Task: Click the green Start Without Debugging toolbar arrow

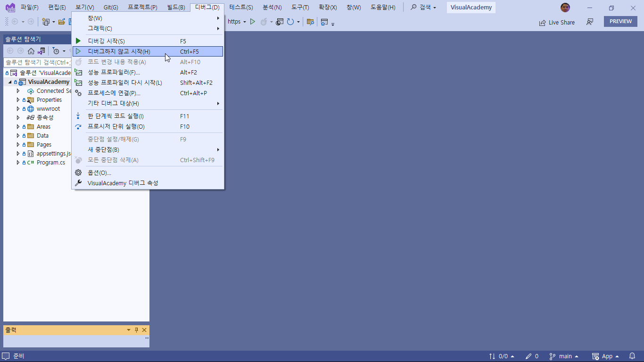Action: [x=253, y=22]
